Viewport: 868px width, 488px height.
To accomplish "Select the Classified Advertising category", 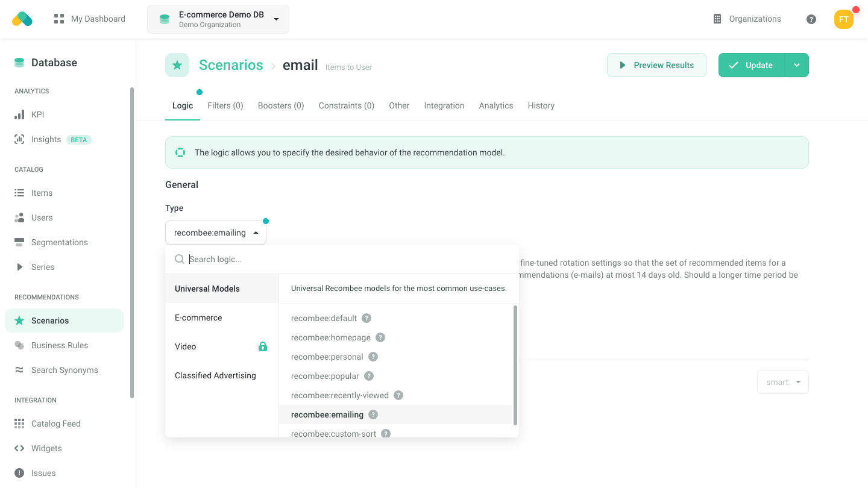I will [x=222, y=375].
